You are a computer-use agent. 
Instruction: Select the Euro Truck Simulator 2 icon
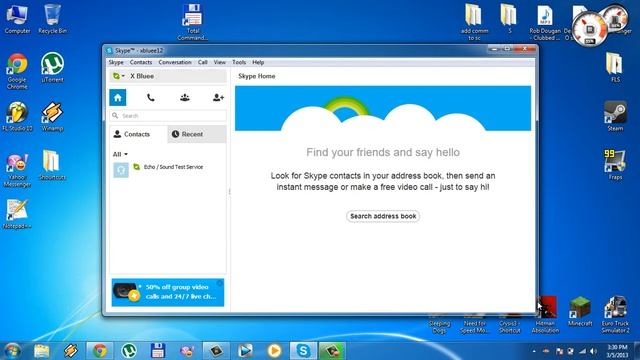[x=615, y=315]
